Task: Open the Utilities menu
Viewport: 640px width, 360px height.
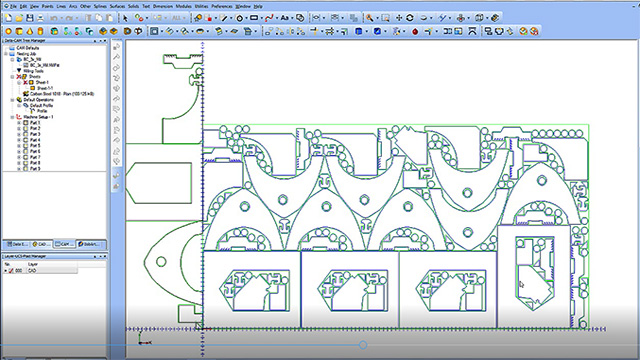Action: [201, 7]
